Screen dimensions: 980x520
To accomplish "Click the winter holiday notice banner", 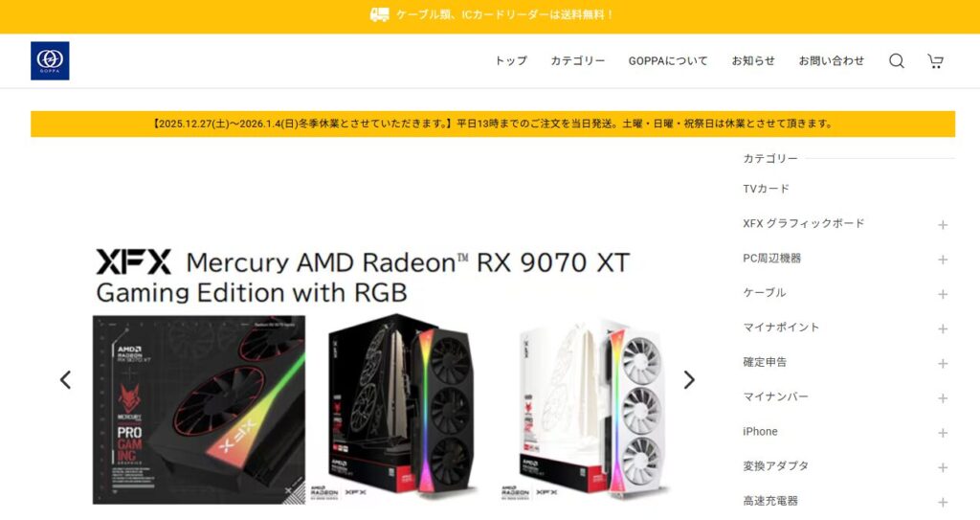I will 493,124.
